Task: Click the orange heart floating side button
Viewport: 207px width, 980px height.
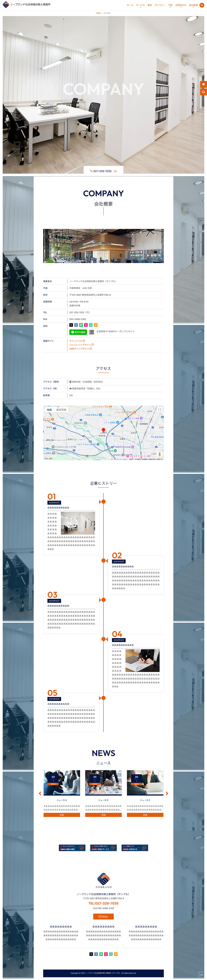Action: point(204,84)
